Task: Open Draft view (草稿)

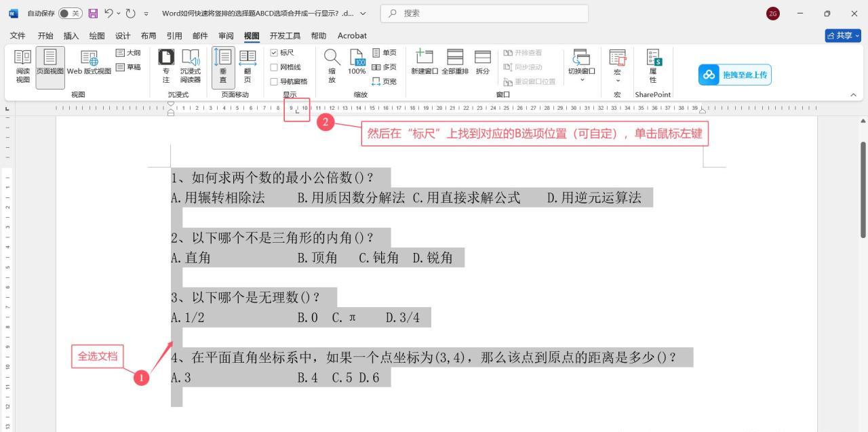Action: [x=128, y=67]
